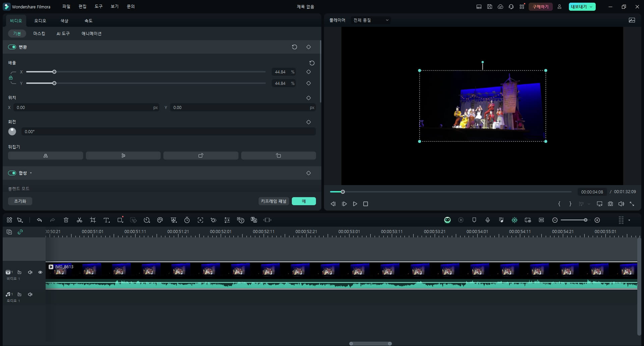
Task: Take a snapshot with camera icon
Action: (610, 204)
